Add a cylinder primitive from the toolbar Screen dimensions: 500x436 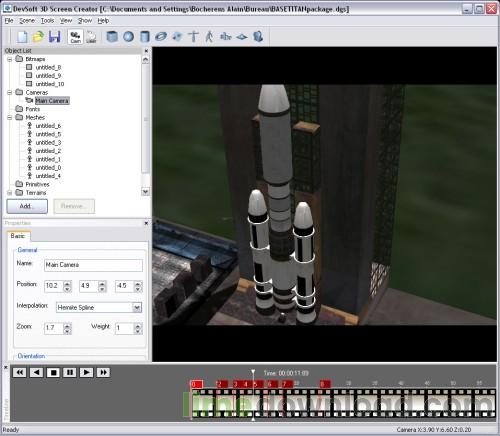pos(145,36)
